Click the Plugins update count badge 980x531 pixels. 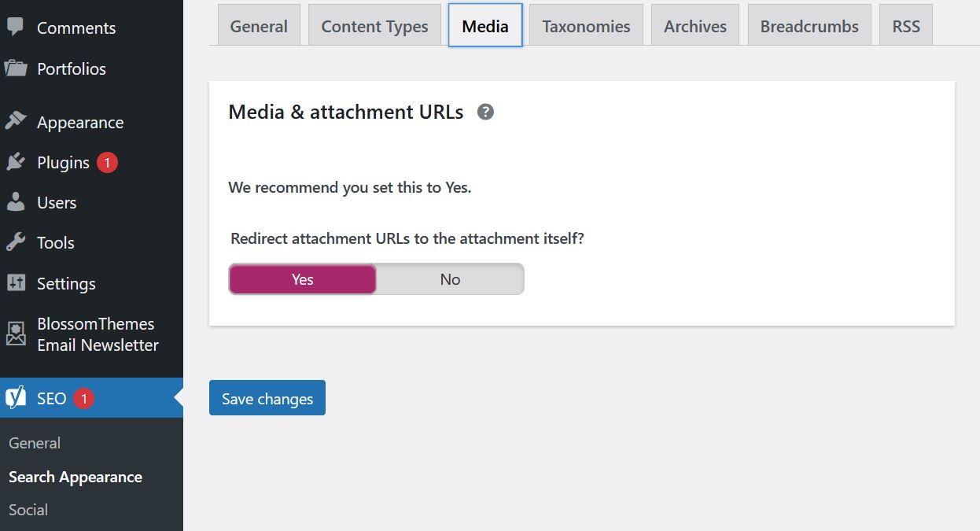click(x=108, y=162)
